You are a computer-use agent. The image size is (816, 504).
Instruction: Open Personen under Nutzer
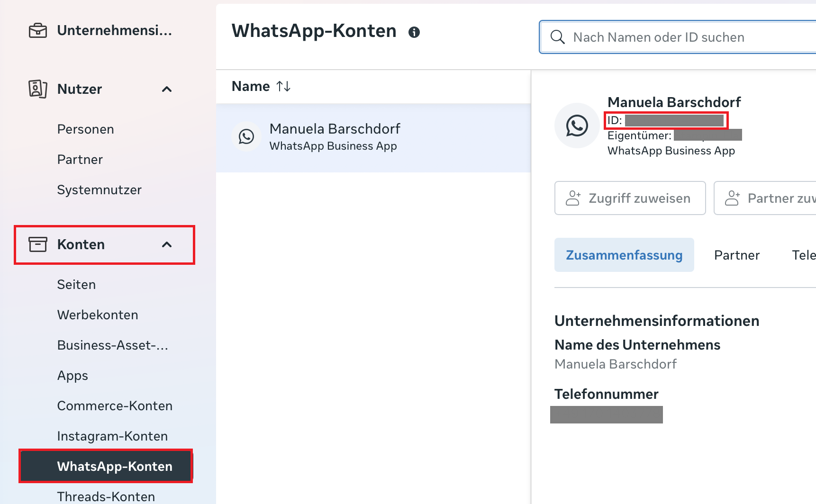(86, 129)
